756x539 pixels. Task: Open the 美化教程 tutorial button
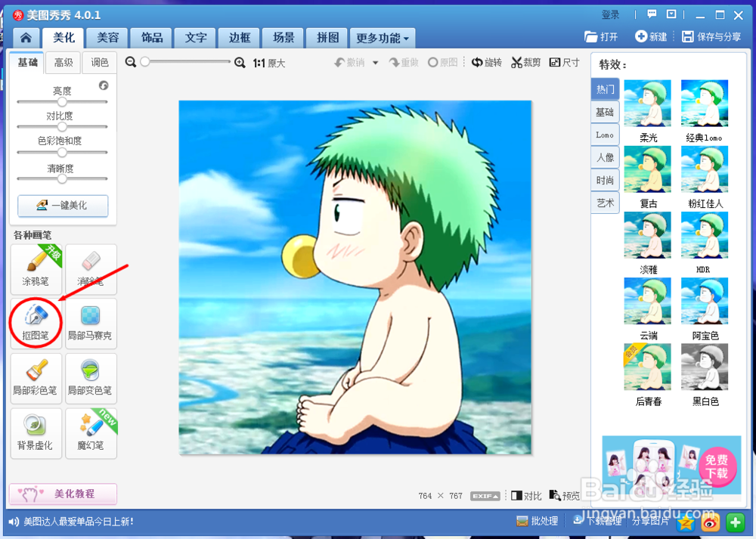click(x=63, y=494)
